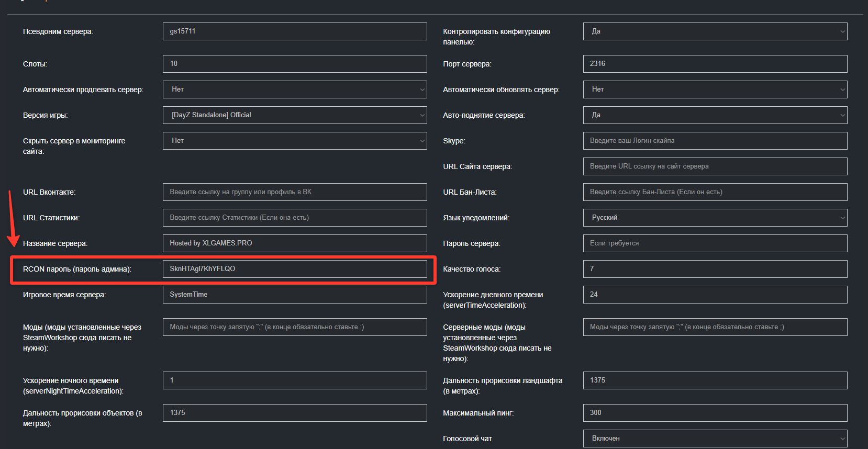Click the 'Псевдоним сервера' field with gs15711
Viewport: 868px width, 449px height.
(x=295, y=31)
